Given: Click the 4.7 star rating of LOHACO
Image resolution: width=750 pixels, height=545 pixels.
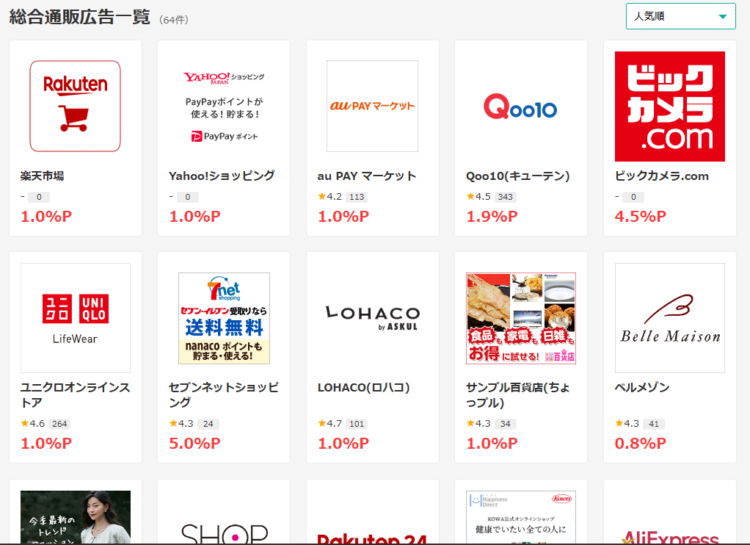Looking at the screenshot, I should 330,423.
